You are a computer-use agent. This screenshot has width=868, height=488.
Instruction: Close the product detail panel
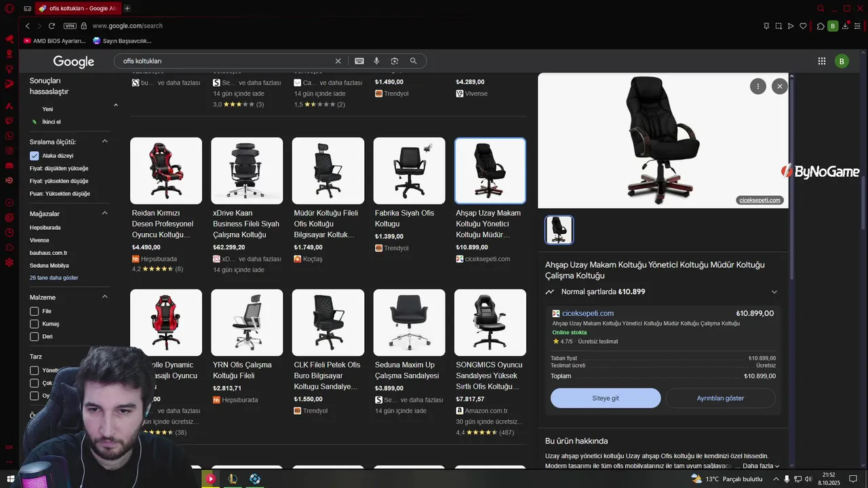coord(780,86)
